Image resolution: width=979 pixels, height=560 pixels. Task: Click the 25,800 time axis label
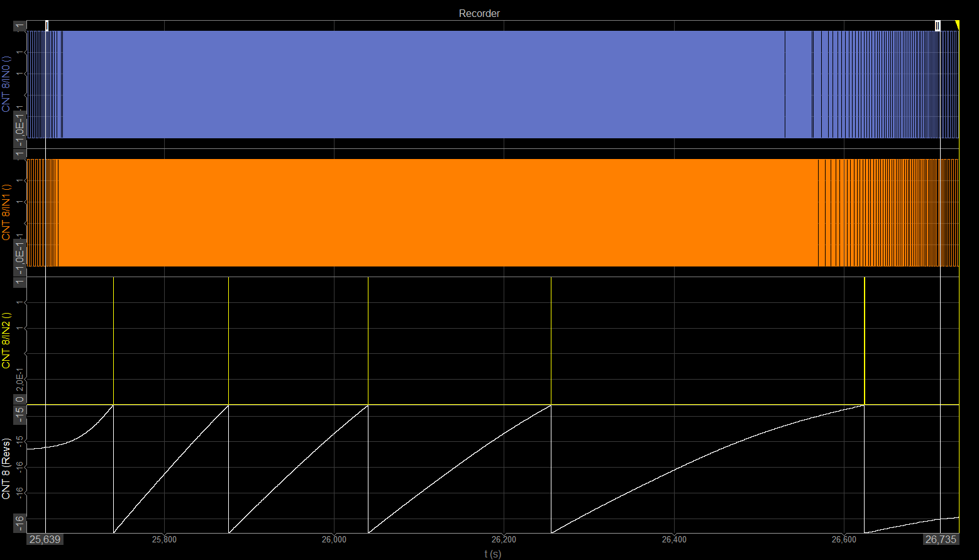[164, 539]
